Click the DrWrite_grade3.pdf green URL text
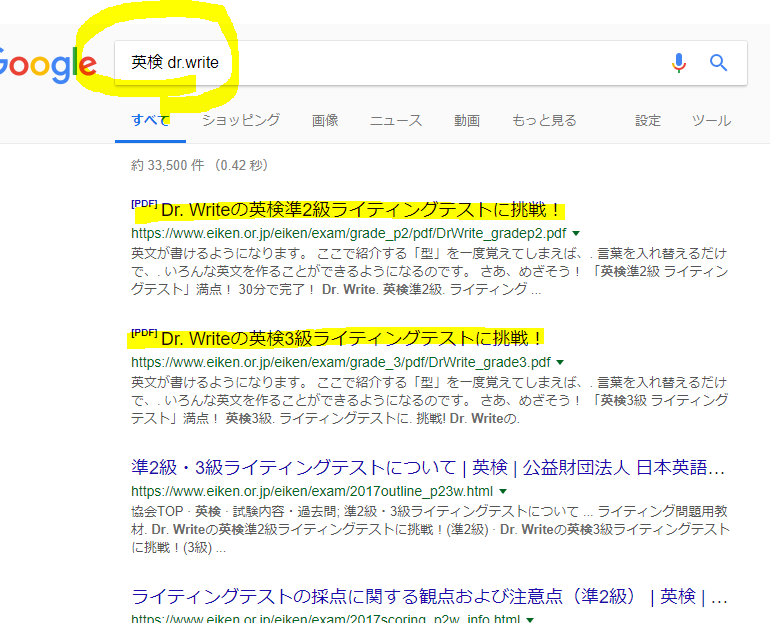Viewport: 770px width, 623px height. point(341,362)
